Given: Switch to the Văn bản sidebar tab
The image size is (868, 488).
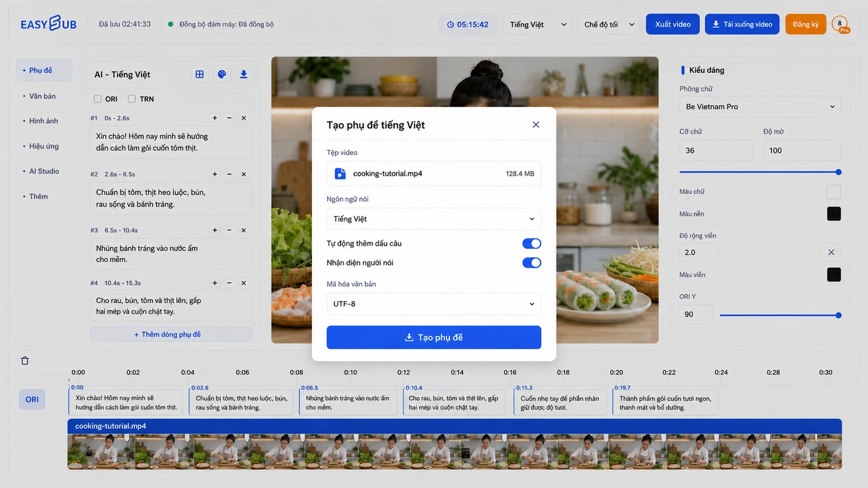Looking at the screenshot, I should pyautogui.click(x=42, y=97).
